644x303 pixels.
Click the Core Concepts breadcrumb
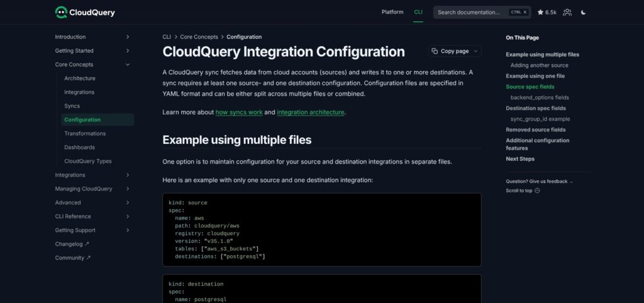tap(199, 37)
